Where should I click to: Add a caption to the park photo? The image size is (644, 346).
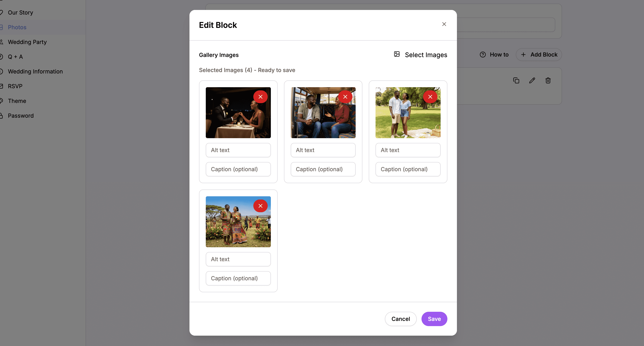click(408, 169)
